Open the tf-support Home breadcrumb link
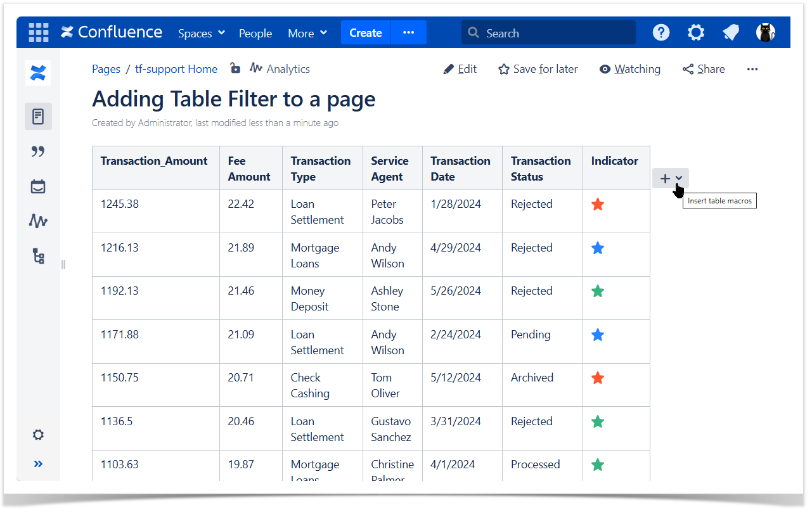This screenshot has width=812, height=512. coord(176,69)
